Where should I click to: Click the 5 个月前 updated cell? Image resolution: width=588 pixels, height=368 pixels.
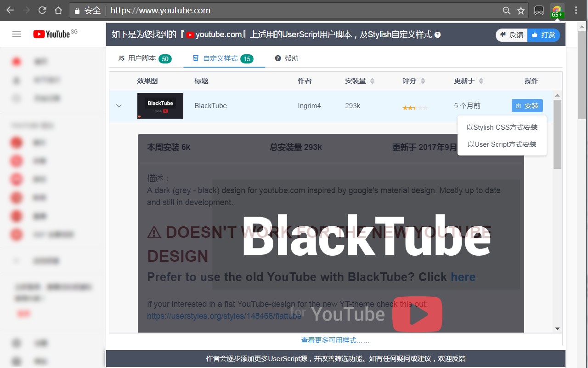(467, 106)
